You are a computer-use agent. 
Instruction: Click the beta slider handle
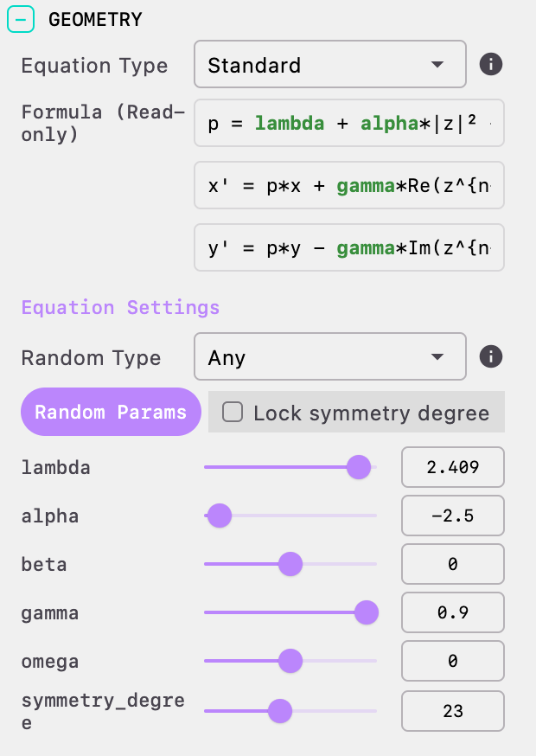pos(290,564)
